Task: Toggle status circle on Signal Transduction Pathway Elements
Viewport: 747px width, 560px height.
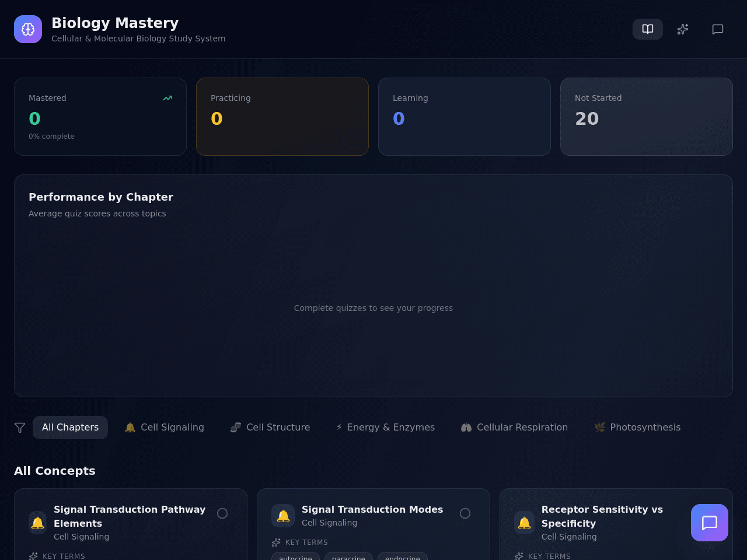Action: (x=222, y=513)
